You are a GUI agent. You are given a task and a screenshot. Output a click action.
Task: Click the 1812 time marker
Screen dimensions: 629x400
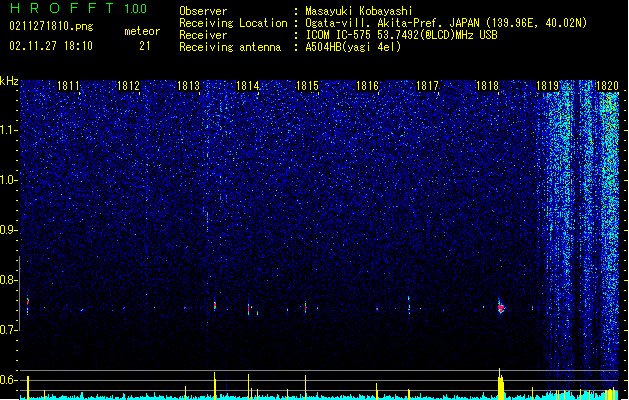(128, 86)
